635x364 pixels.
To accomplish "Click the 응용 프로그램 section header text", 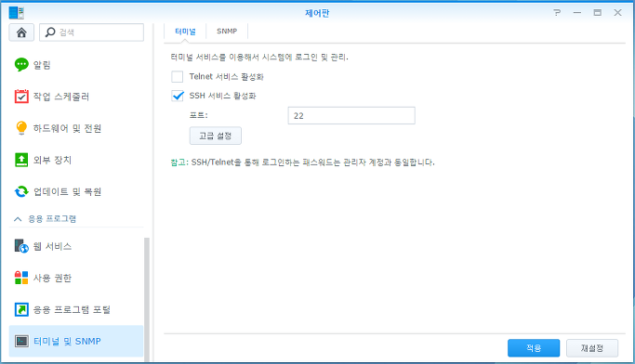I will coord(52,219).
